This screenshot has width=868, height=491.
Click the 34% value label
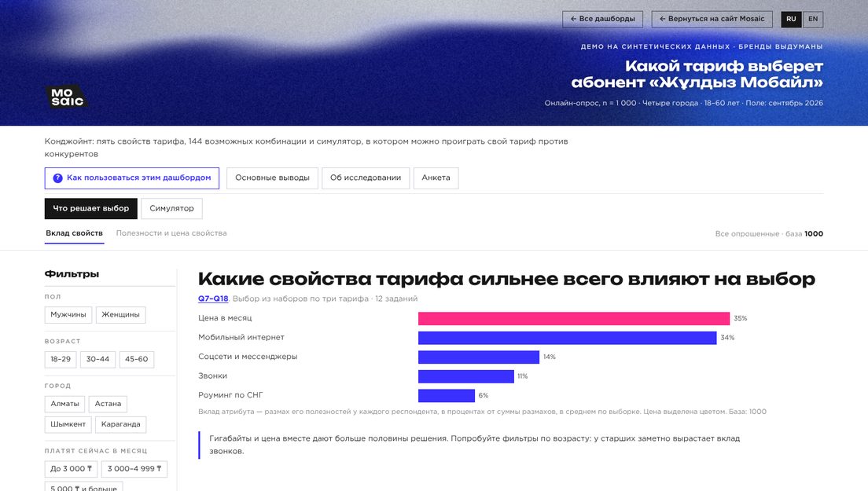[727, 338]
